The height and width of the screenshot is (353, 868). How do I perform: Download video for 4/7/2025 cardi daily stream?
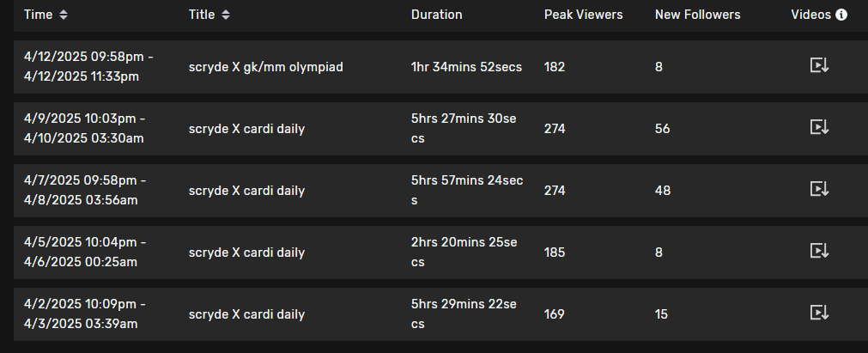tap(819, 190)
